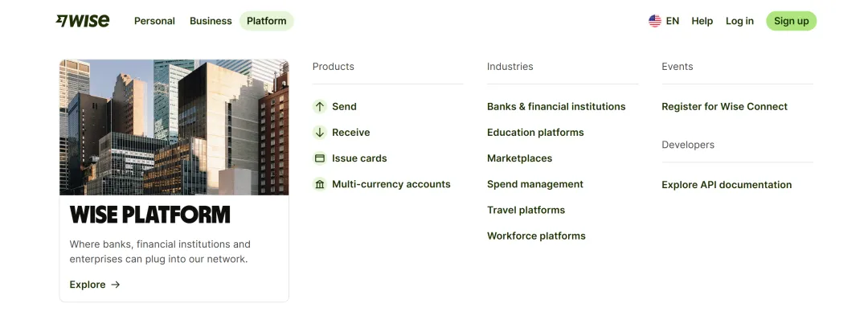The width and height of the screenshot is (868, 324).
Task: Click the city skyline platform image
Action: [174, 127]
